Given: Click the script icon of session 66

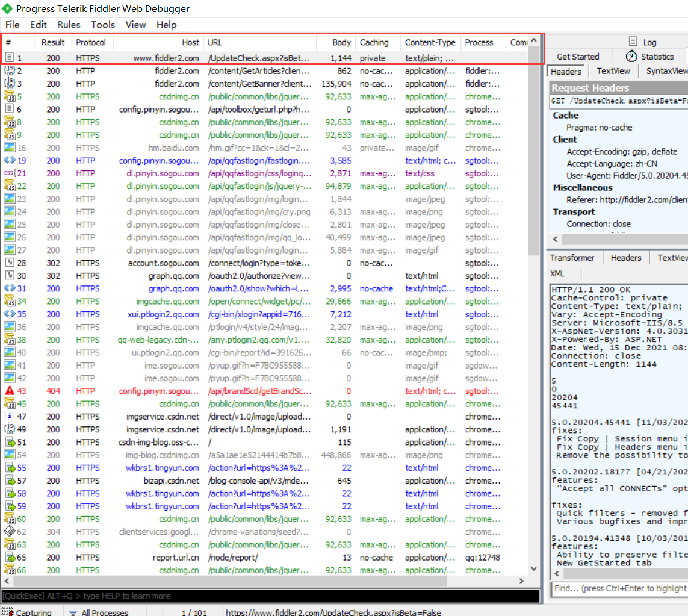Looking at the screenshot, I should tap(9, 570).
